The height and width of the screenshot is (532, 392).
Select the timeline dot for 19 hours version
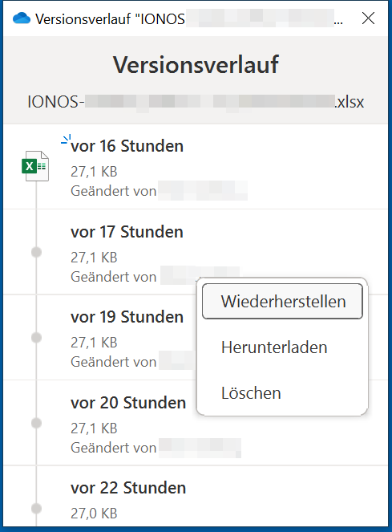[36, 338]
